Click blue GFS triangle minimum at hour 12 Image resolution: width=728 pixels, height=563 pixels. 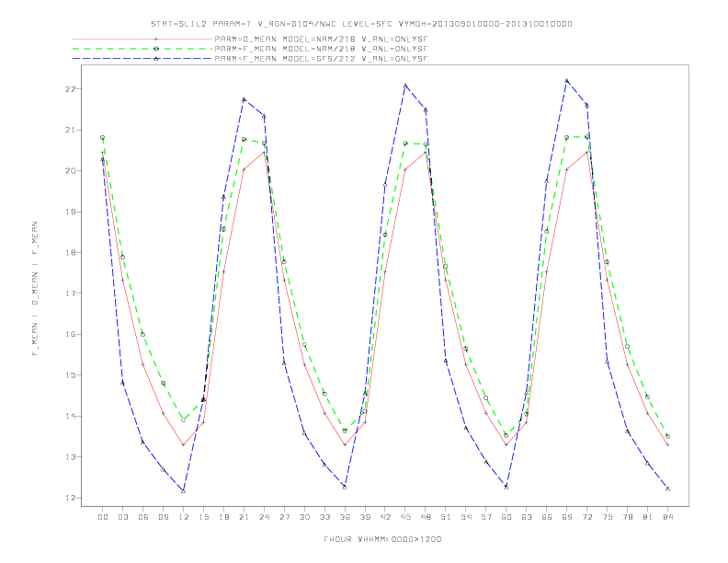(x=184, y=490)
